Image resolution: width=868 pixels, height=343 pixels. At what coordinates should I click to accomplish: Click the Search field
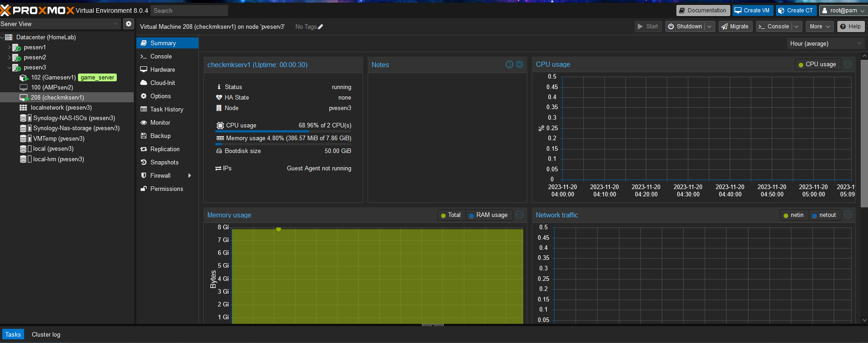pos(189,11)
